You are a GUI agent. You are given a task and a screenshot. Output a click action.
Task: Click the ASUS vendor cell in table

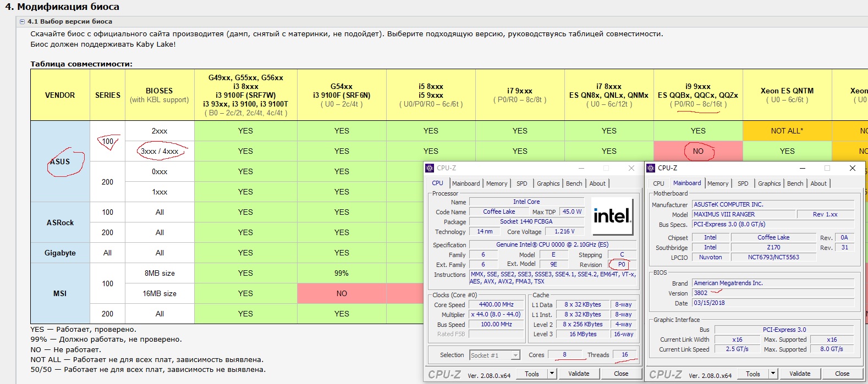pos(60,162)
